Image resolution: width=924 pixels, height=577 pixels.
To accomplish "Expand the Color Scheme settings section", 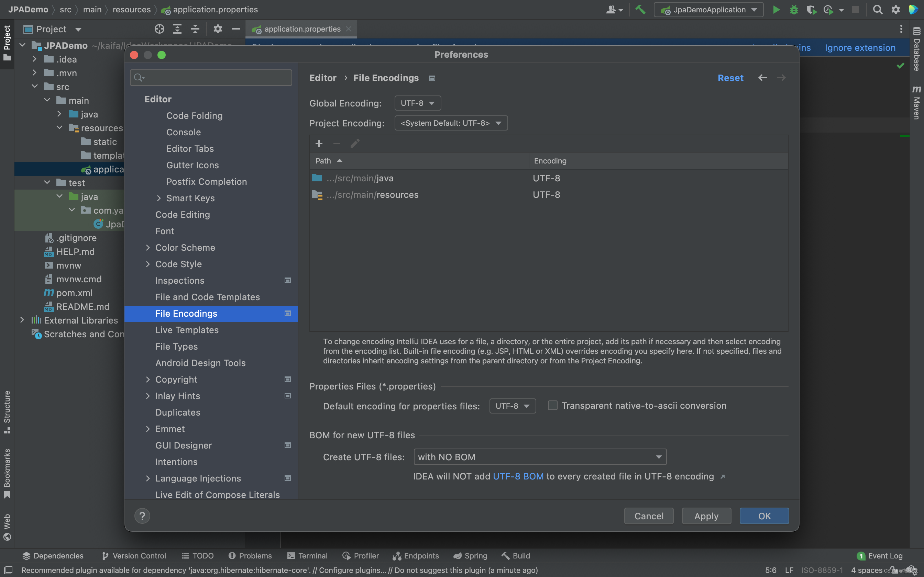I will [x=147, y=247].
